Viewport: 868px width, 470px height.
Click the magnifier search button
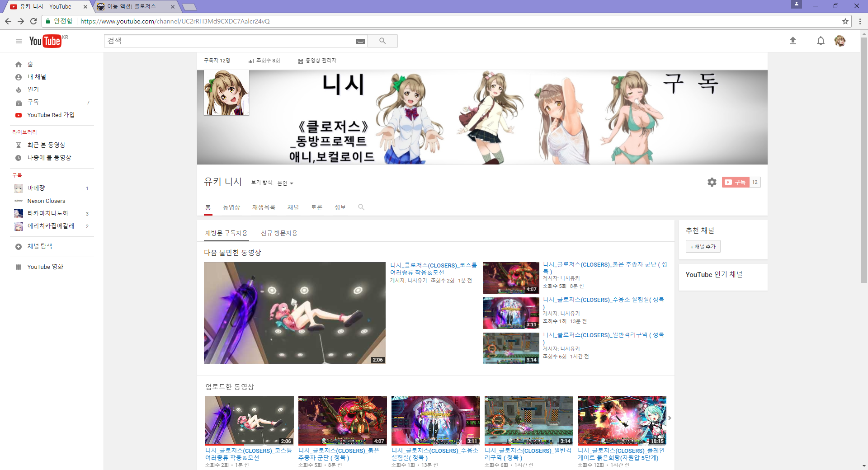point(382,41)
